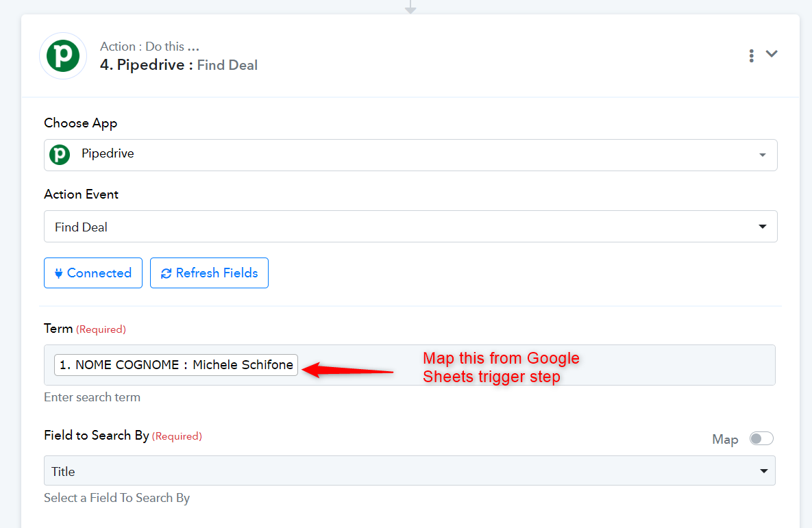The height and width of the screenshot is (528, 812).
Task: Click the step title Pipedrive : Find Deal
Action: point(179,64)
